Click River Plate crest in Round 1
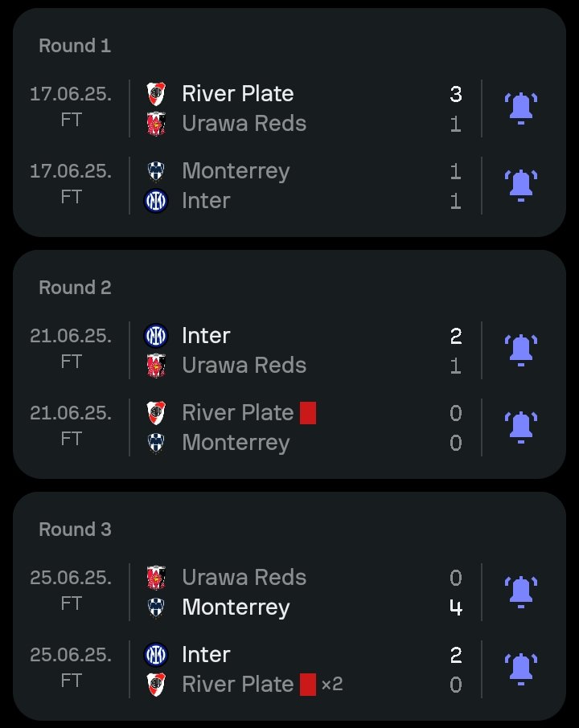 (x=156, y=94)
